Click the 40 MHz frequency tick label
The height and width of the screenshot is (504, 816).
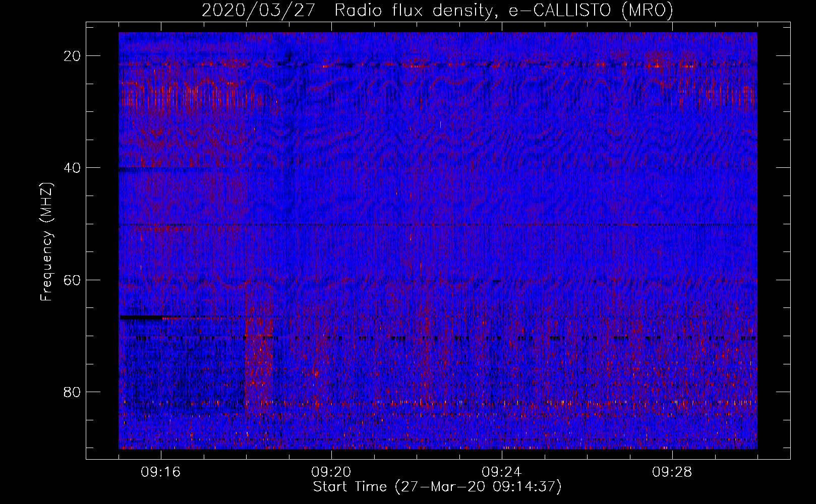pyautogui.click(x=73, y=168)
